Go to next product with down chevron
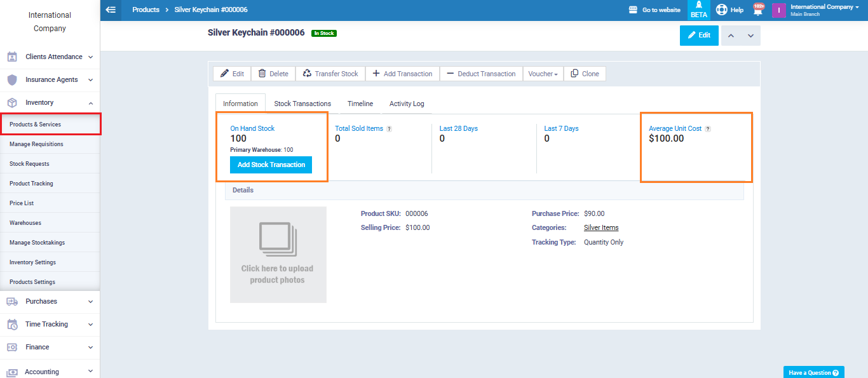 pyautogui.click(x=750, y=36)
